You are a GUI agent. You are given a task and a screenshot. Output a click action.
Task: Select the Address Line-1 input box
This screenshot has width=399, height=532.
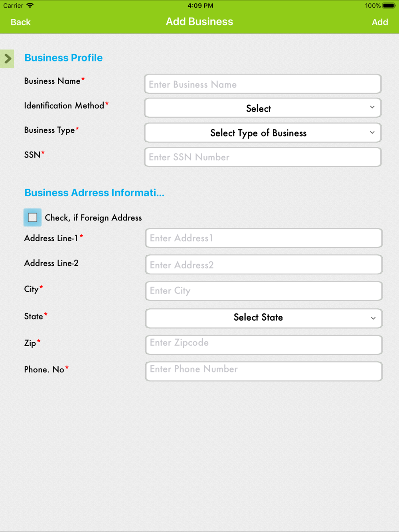click(x=263, y=238)
